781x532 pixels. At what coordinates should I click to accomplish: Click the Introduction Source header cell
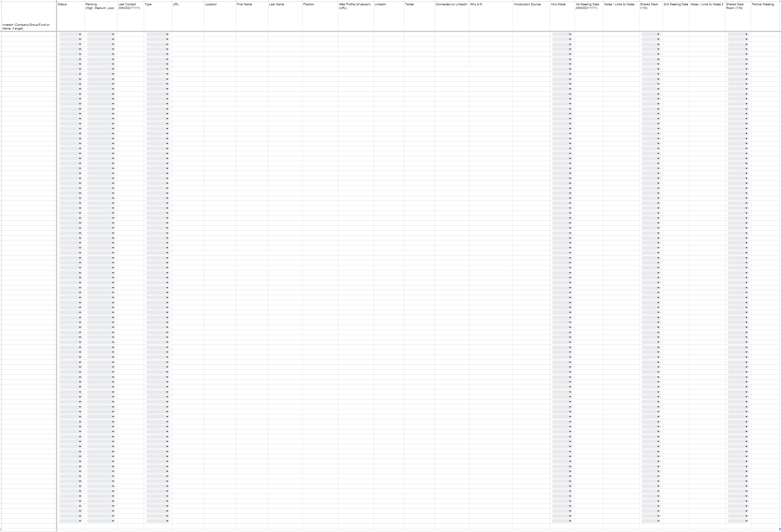pyautogui.click(x=531, y=17)
